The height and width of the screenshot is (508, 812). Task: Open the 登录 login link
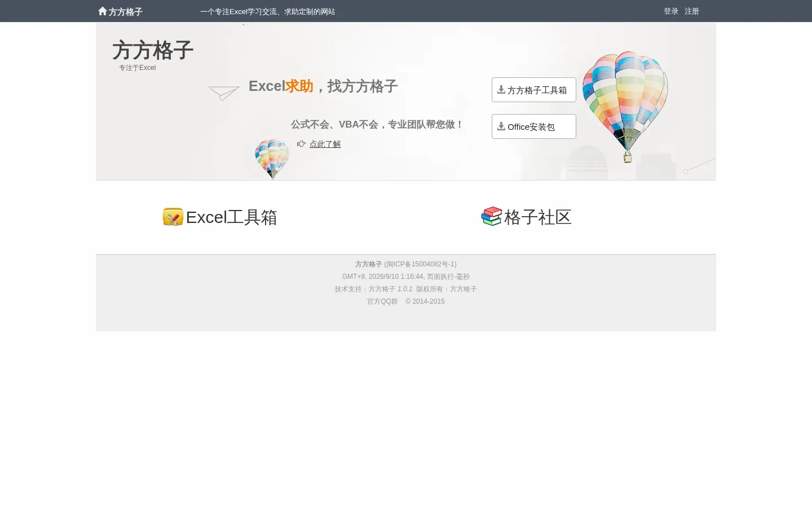[x=671, y=11]
